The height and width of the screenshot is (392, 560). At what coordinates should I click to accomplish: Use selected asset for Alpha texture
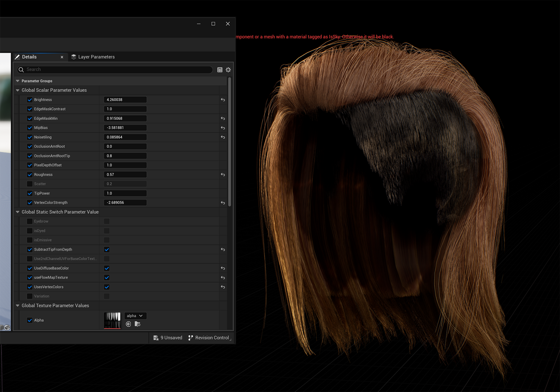pyautogui.click(x=128, y=324)
